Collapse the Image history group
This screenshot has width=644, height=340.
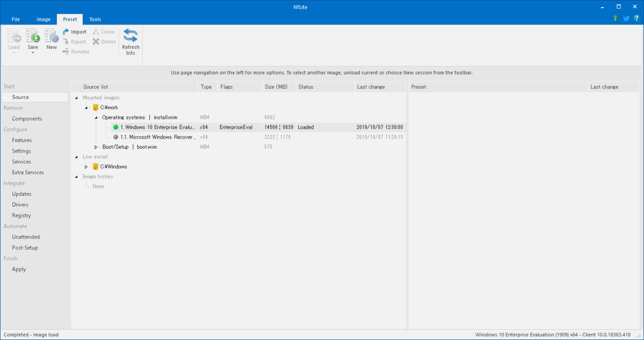coord(76,177)
